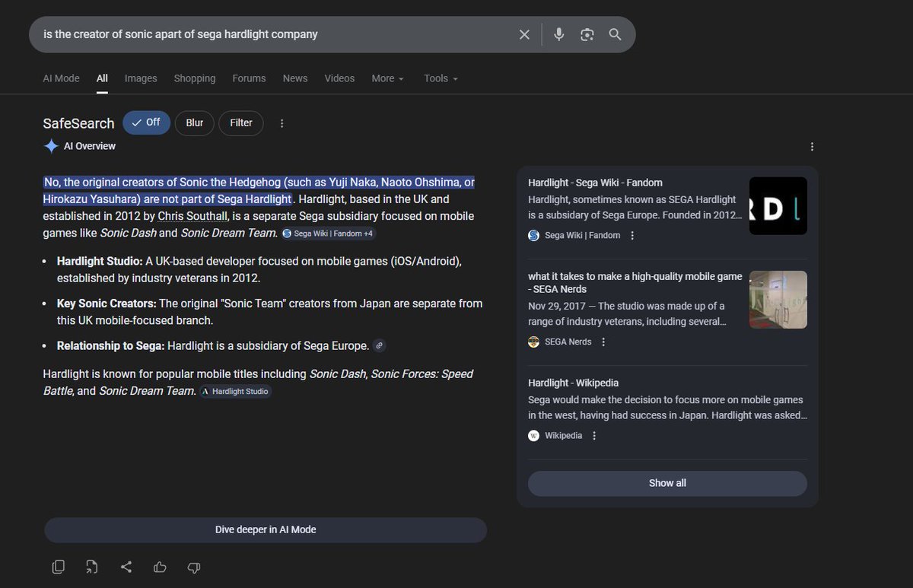The image size is (913, 588).
Task: Submit search with magnifying glass icon
Action: 615,34
